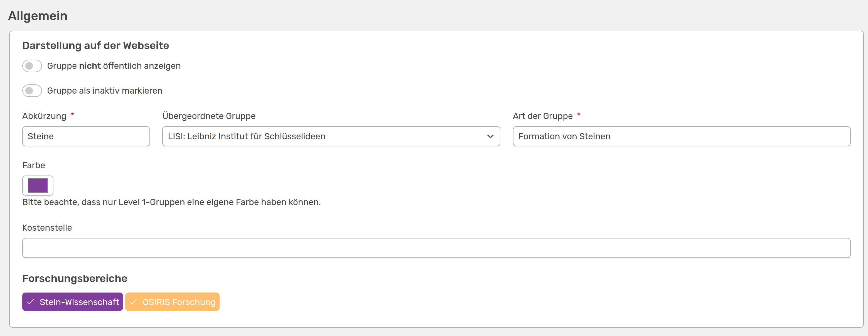Click the Forschungsbereiche section heading
Image resolution: width=868 pixels, height=336 pixels.
[x=75, y=278]
